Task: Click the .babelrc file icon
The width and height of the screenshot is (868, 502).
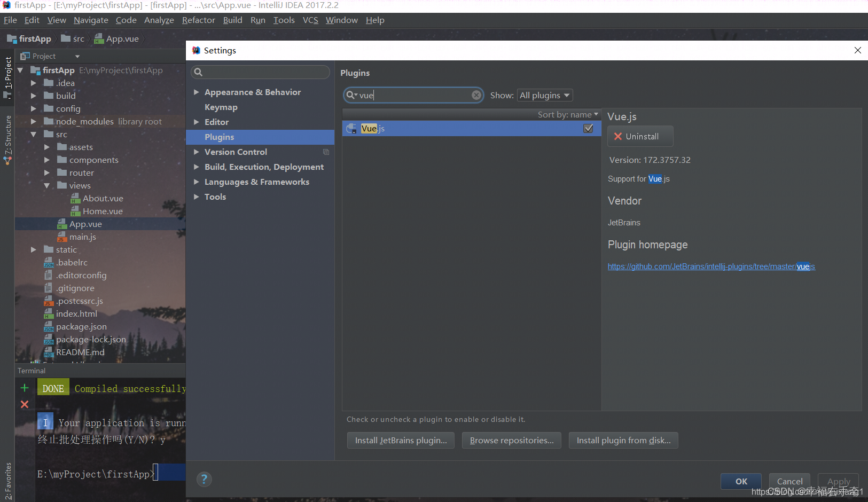Action: pyautogui.click(x=49, y=262)
